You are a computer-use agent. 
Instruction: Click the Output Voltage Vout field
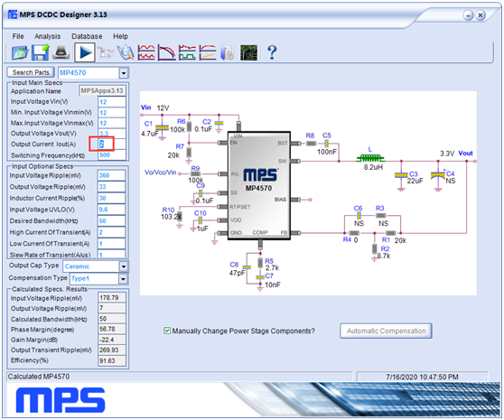coord(112,134)
